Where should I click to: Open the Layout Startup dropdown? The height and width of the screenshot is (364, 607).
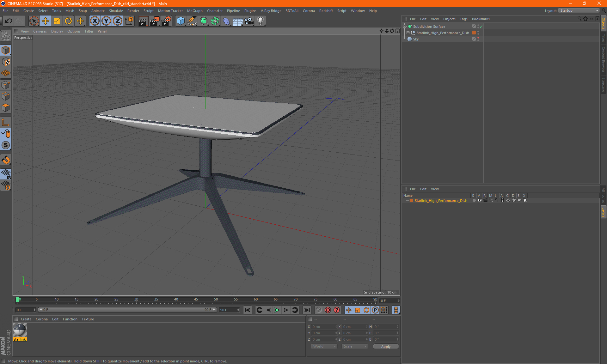click(x=579, y=10)
